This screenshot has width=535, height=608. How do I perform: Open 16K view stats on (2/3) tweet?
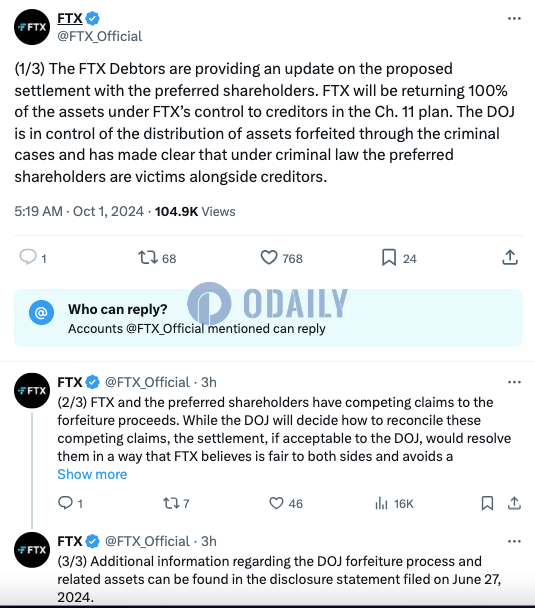[x=394, y=504]
